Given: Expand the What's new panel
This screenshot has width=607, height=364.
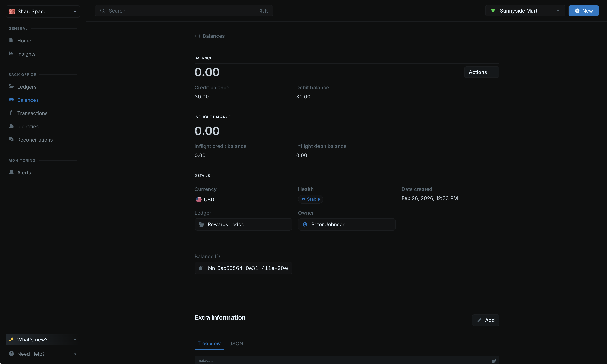Looking at the screenshot, I should 43,339.
